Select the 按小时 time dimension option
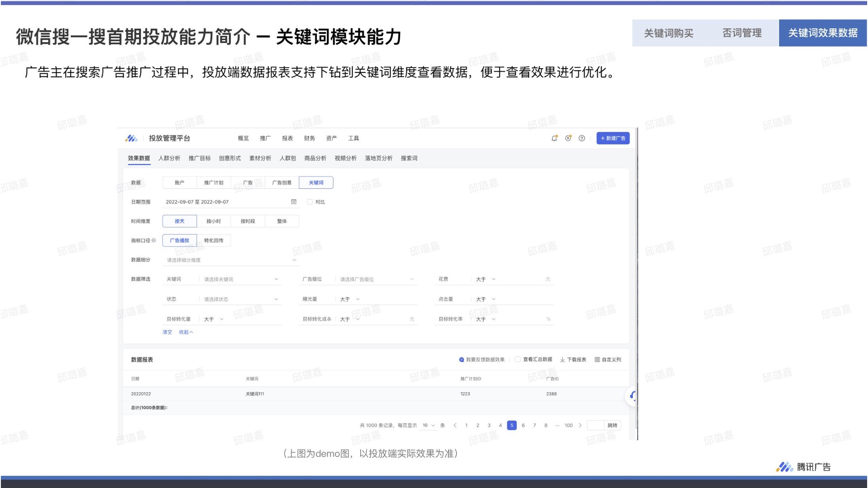Screen dimensions: 868x488 tap(214, 221)
